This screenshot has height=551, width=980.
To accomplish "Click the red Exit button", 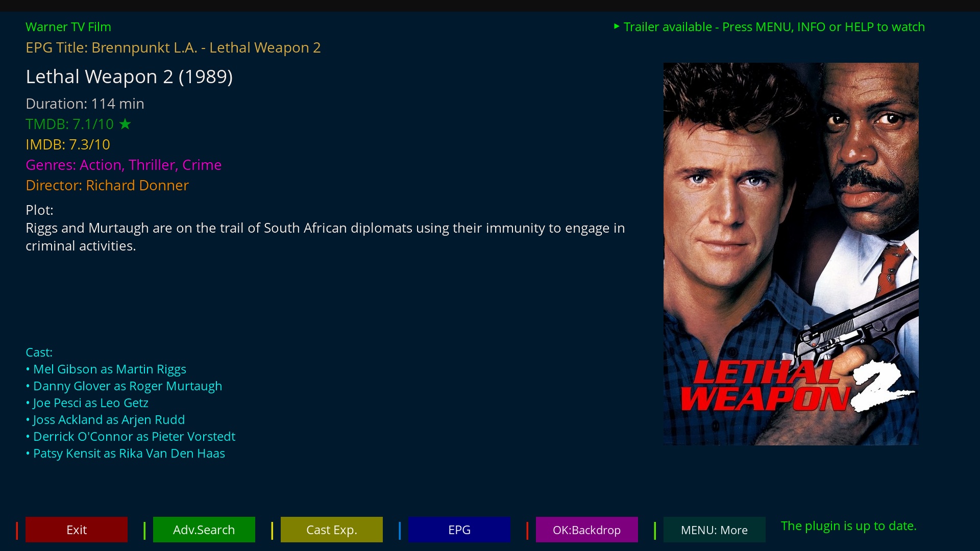I will pos(77,530).
